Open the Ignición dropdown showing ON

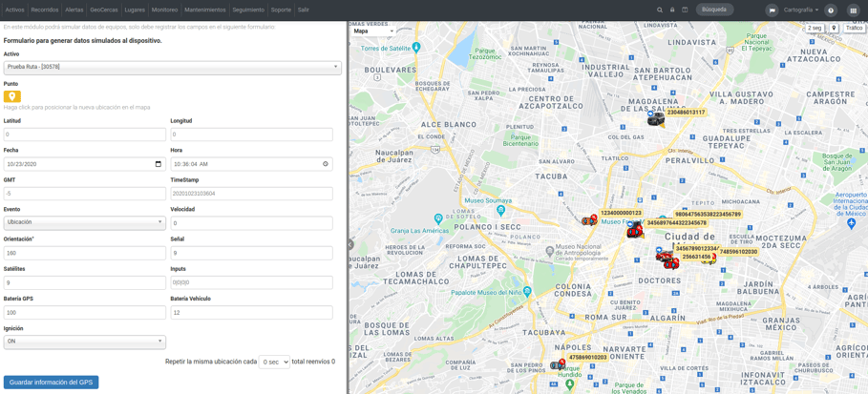(85, 342)
